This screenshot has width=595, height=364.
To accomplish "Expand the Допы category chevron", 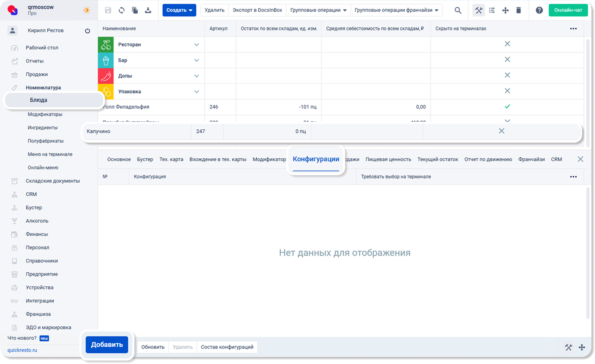I will 197,76.
